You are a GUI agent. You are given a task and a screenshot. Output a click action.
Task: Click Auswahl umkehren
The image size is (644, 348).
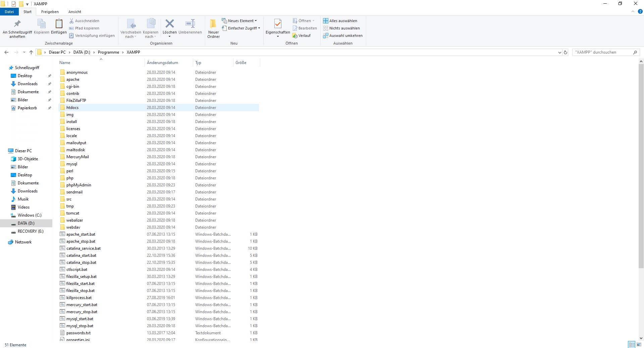click(x=343, y=36)
